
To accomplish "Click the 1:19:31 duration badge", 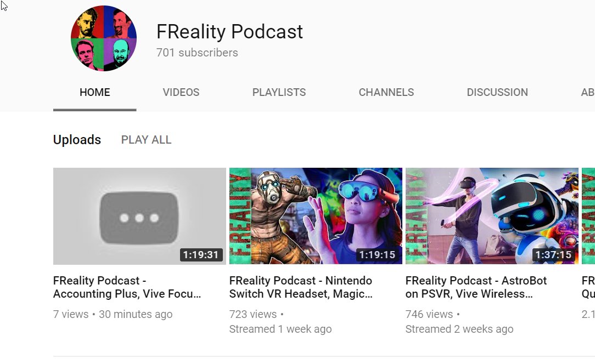I will pos(201,255).
